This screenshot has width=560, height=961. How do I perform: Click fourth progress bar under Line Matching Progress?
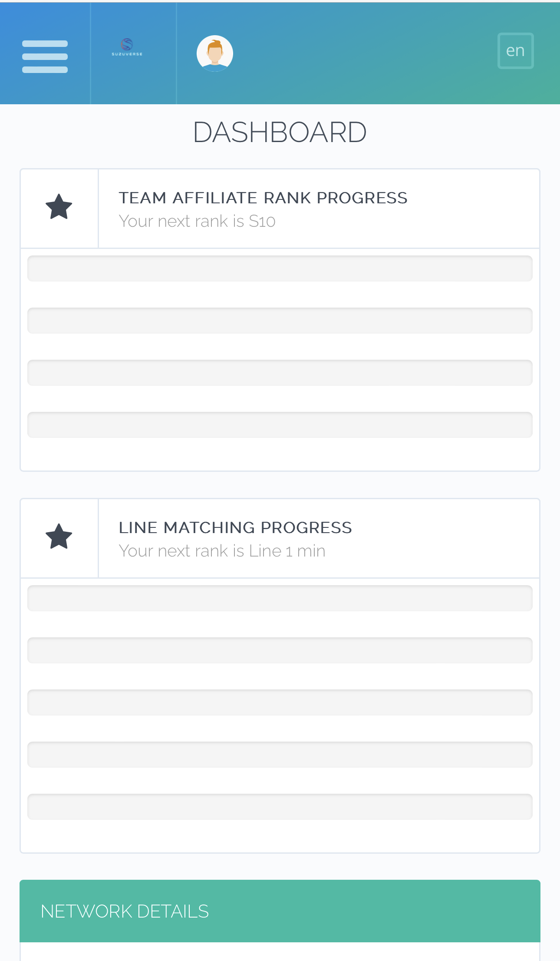(x=280, y=755)
